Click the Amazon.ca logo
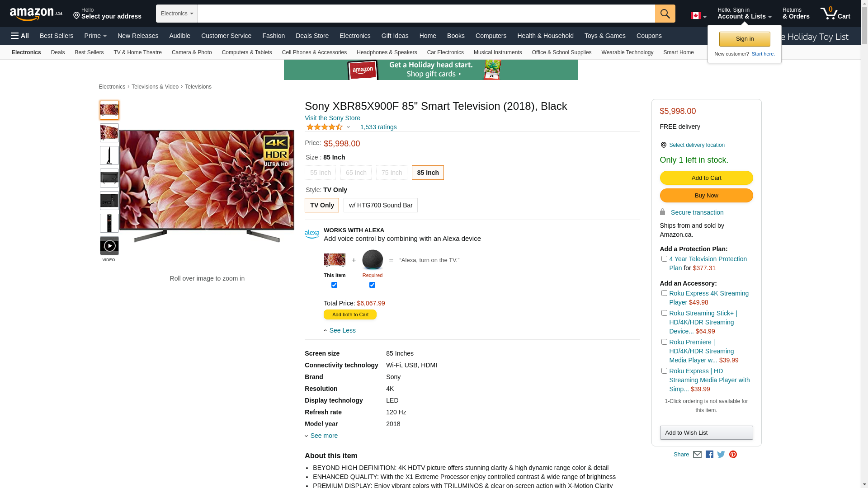This screenshot has width=868, height=488. 36,14
